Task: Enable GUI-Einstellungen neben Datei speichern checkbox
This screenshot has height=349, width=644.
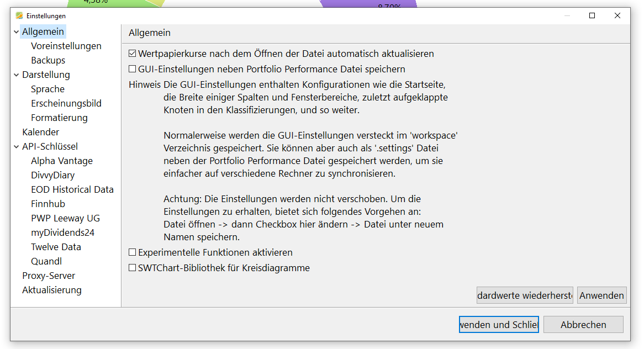Action: tap(132, 69)
